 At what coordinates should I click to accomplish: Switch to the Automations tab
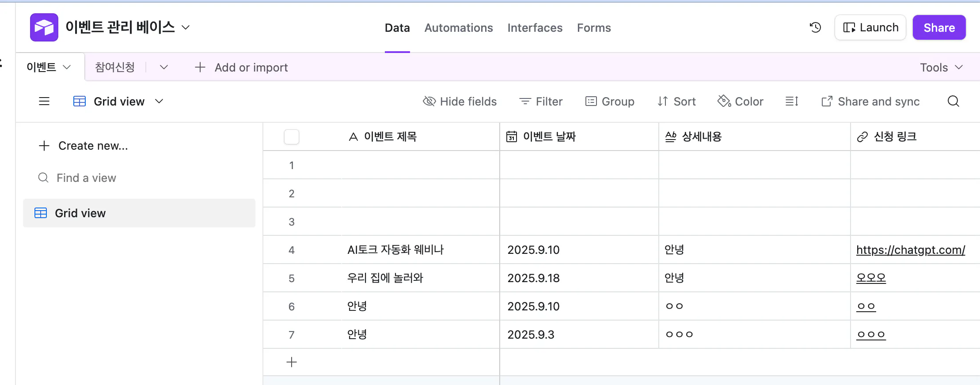click(458, 28)
